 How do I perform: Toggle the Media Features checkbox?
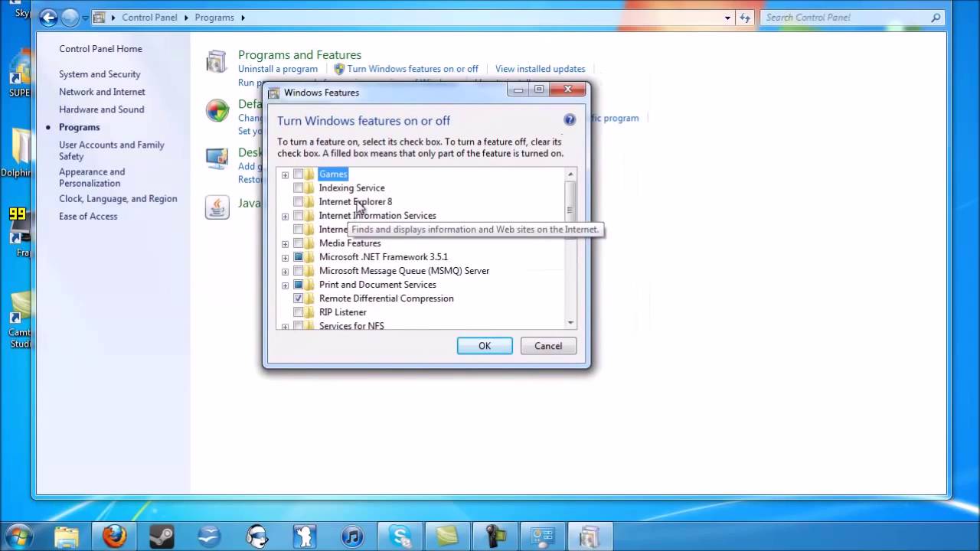299,243
